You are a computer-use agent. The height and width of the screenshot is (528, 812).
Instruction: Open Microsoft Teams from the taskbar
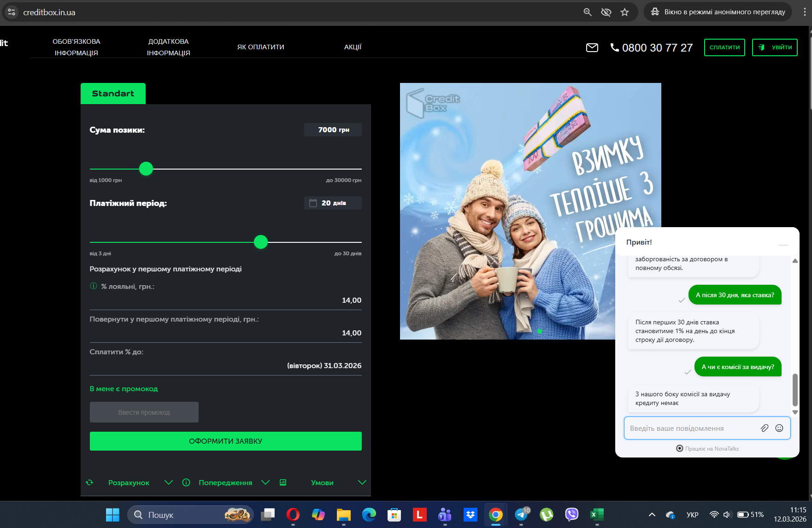[x=445, y=515]
